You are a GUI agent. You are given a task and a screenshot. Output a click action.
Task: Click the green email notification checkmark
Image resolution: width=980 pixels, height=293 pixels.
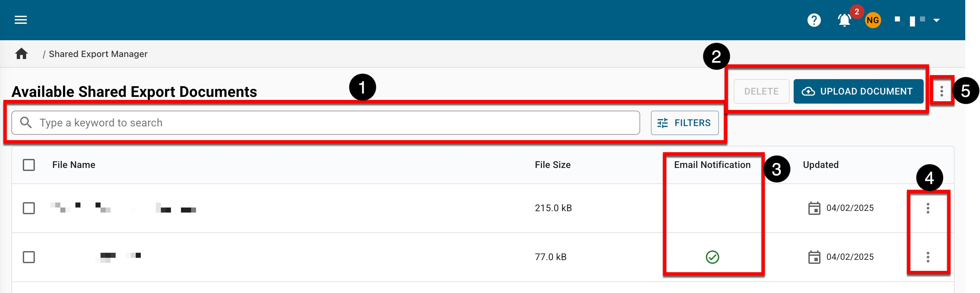click(712, 257)
